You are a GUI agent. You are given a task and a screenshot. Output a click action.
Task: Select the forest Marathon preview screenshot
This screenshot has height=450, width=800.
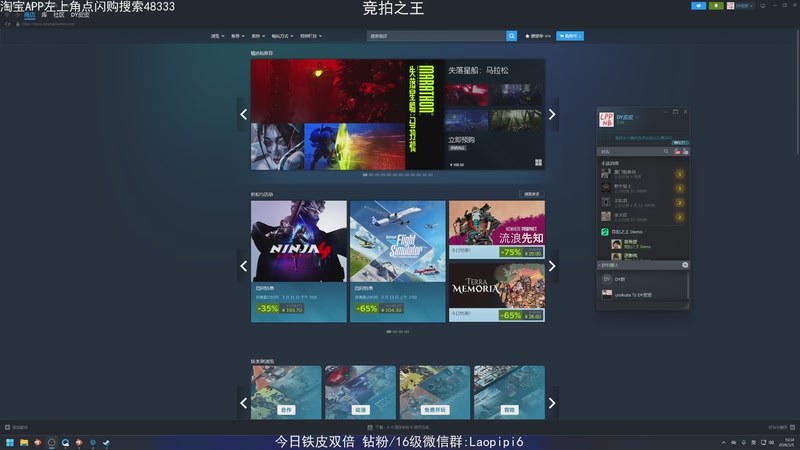516,120
